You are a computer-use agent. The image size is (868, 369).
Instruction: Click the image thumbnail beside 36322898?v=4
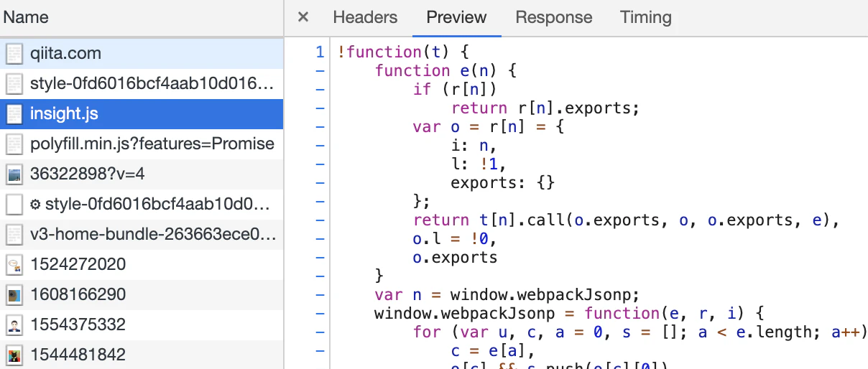14,174
